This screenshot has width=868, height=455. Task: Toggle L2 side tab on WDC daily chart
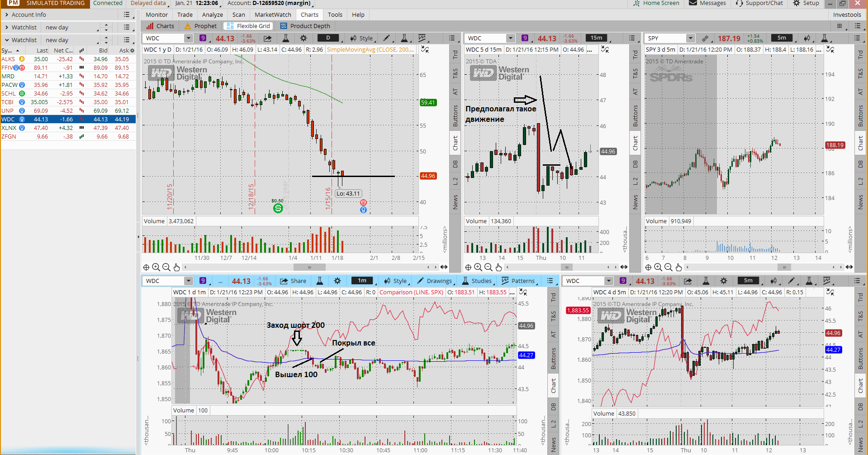pos(455,181)
